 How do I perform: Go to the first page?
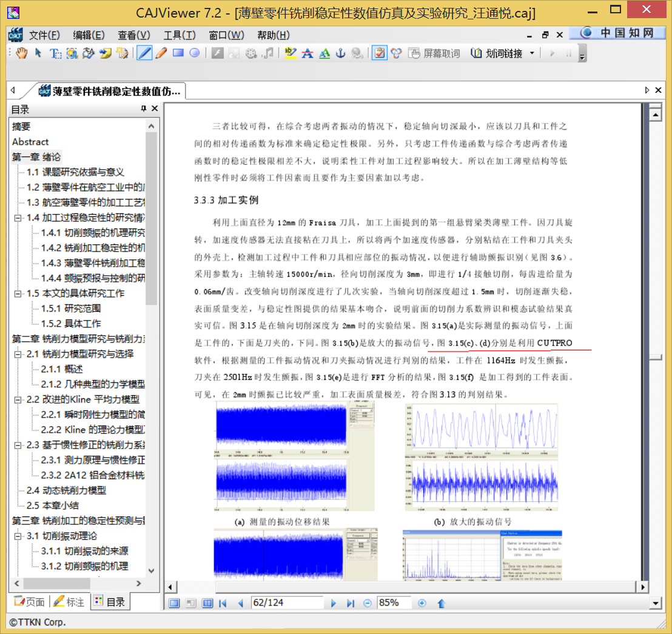(x=223, y=603)
